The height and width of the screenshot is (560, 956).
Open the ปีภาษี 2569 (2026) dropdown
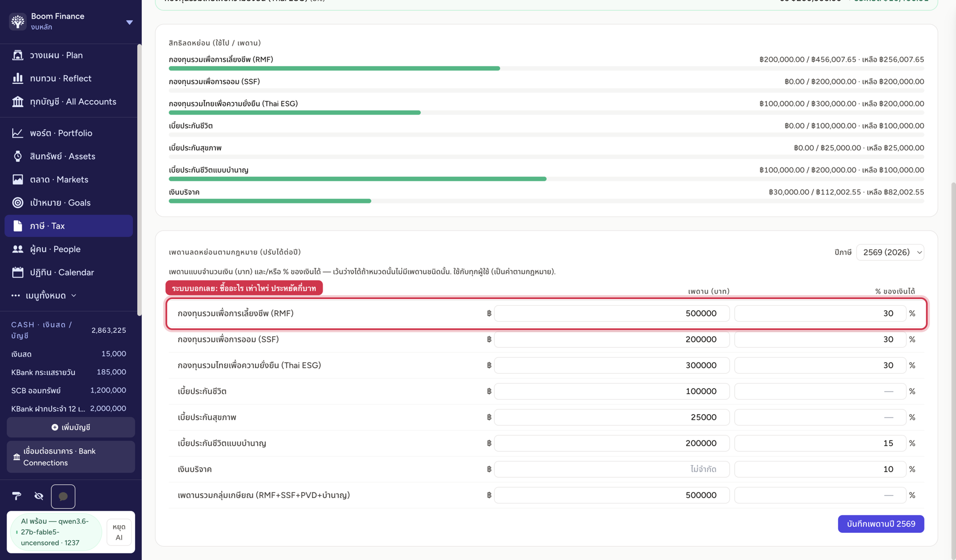point(890,252)
